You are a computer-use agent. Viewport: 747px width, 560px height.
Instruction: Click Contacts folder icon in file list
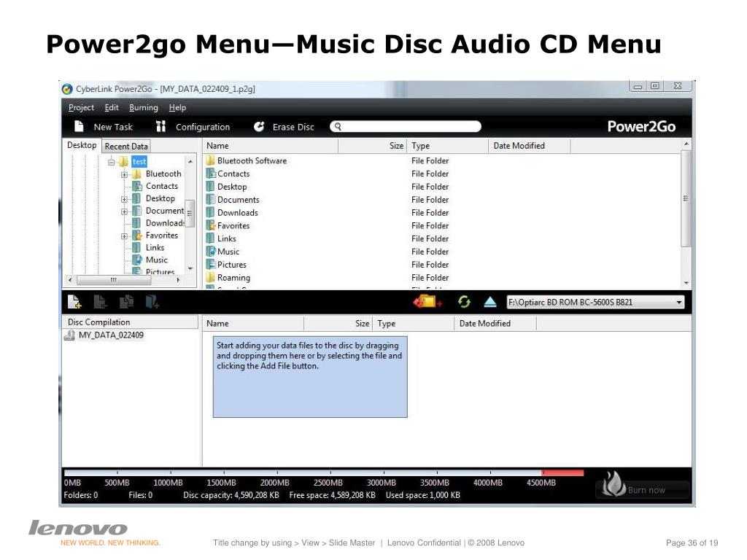(x=211, y=174)
